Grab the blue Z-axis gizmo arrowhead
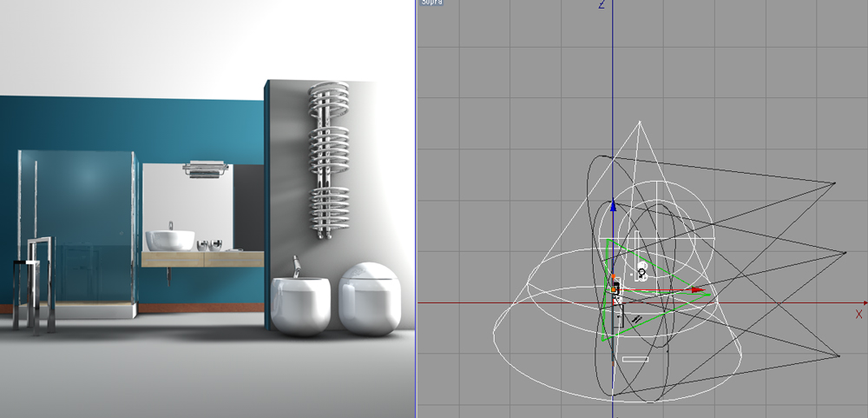This screenshot has width=868, height=418. [x=613, y=206]
